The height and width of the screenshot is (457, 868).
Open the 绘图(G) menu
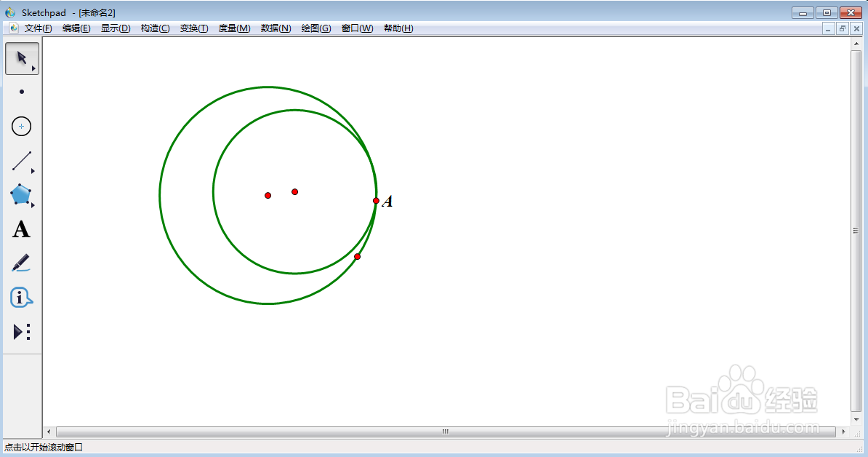click(316, 28)
